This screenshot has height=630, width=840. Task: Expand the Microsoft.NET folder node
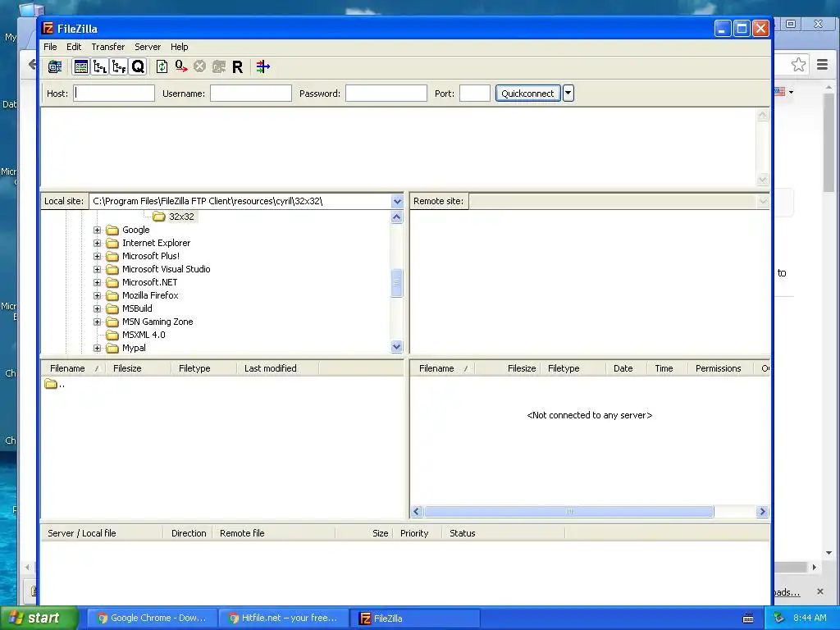(97, 282)
